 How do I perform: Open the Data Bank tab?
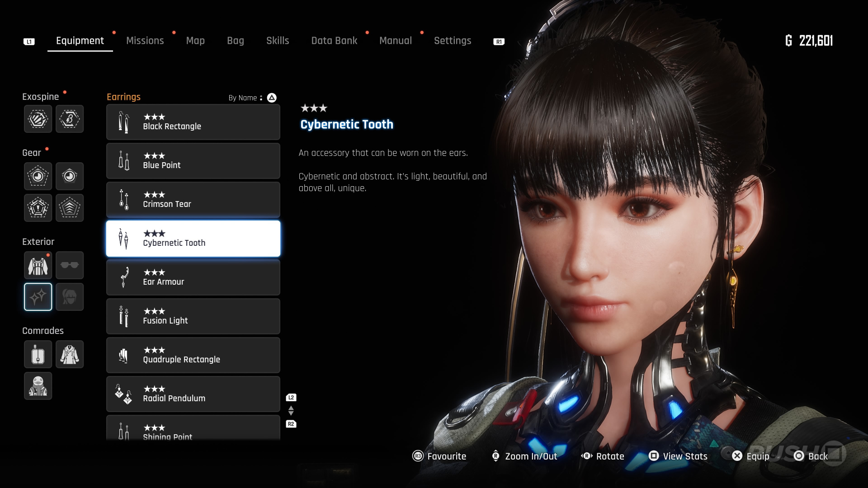334,41
